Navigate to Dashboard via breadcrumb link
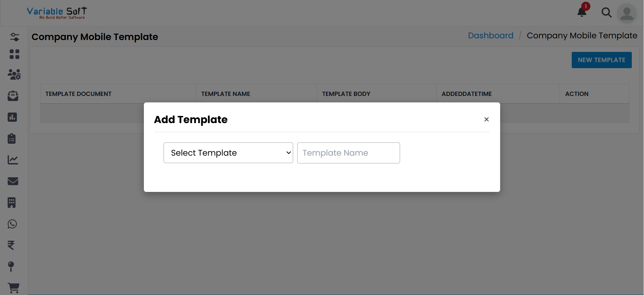The width and height of the screenshot is (644, 295). tap(491, 35)
